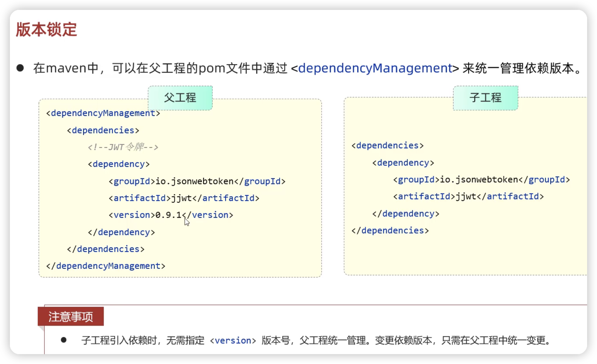Click the bullet beside the maven sentence
The image size is (597, 364).
[20, 68]
